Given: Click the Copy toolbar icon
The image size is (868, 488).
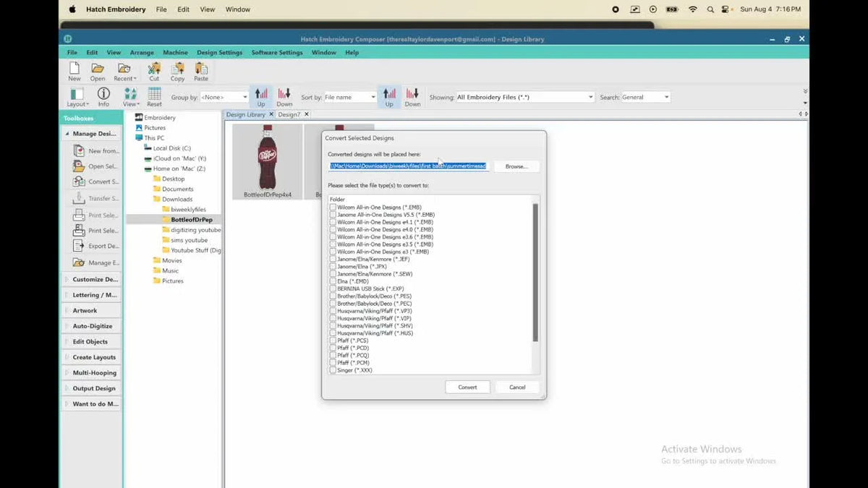Looking at the screenshot, I should [178, 72].
